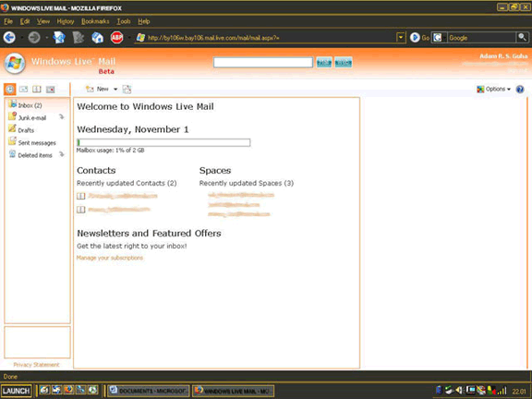Click 'Recently updated Contacts (2)' text
The width and height of the screenshot is (532, 399).
click(127, 183)
